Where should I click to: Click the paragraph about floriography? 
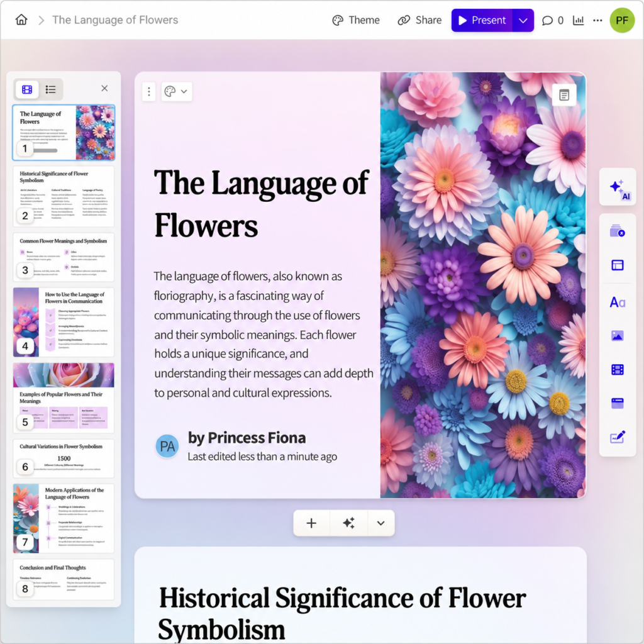pos(264,335)
